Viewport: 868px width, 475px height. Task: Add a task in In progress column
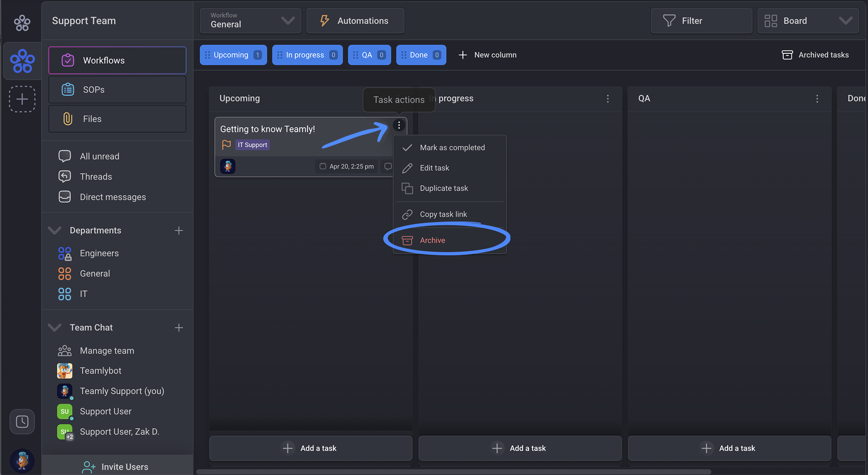pos(520,448)
